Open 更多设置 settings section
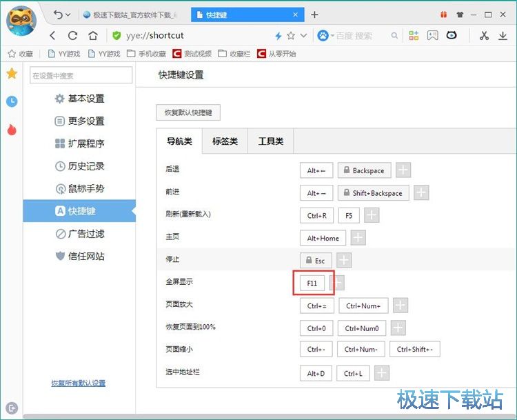This screenshot has height=420, width=517. coord(79,121)
